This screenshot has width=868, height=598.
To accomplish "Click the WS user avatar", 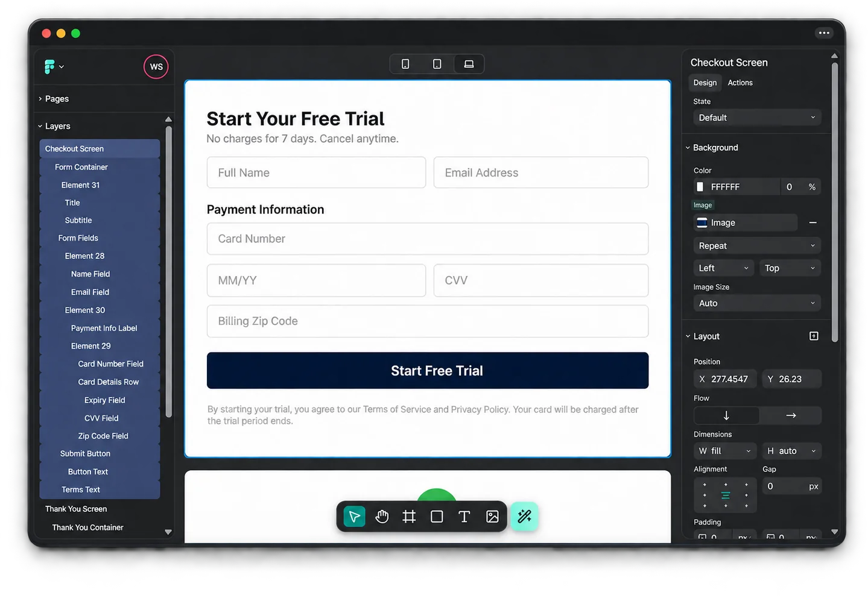I will [x=156, y=67].
